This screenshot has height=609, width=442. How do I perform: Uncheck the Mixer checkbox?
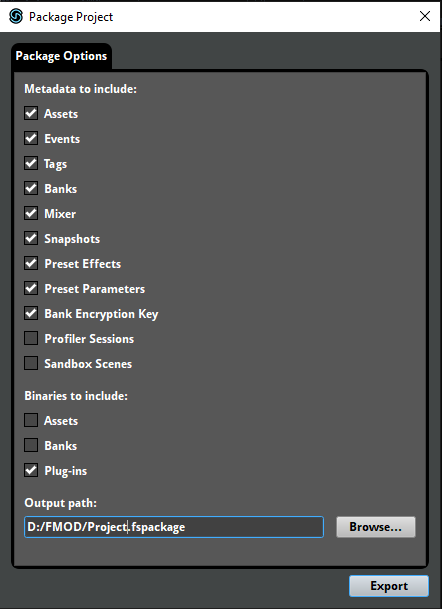pyautogui.click(x=31, y=213)
